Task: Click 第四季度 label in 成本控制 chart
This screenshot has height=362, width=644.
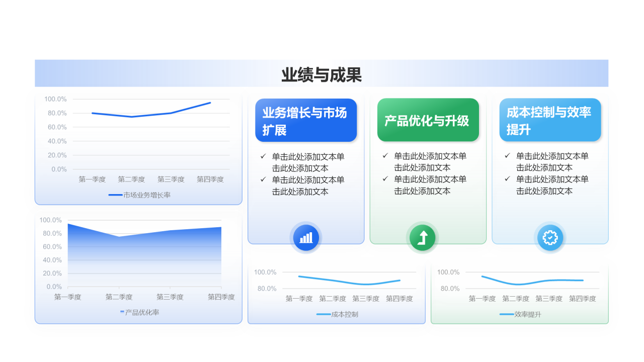Action: [x=399, y=299]
